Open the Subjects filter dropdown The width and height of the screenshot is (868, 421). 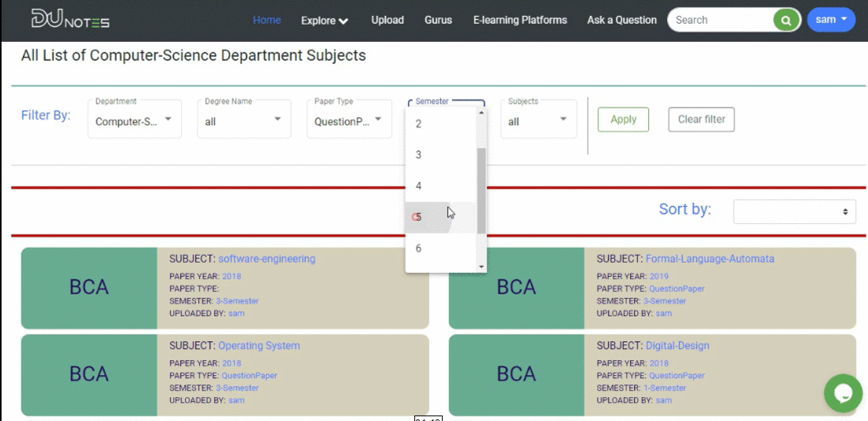tap(538, 119)
